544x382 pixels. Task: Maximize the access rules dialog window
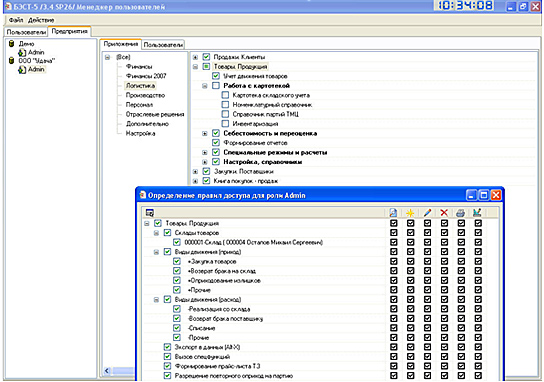click(483, 195)
